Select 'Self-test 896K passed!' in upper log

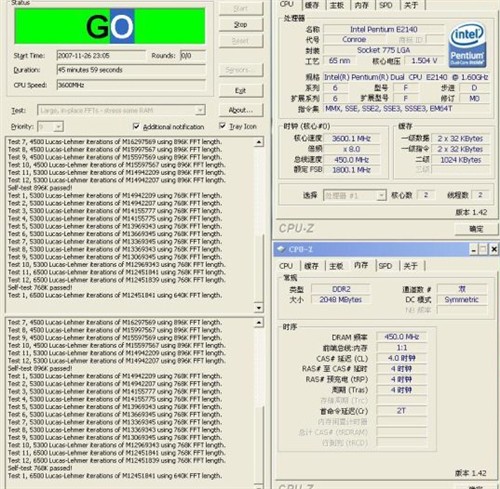[40, 188]
